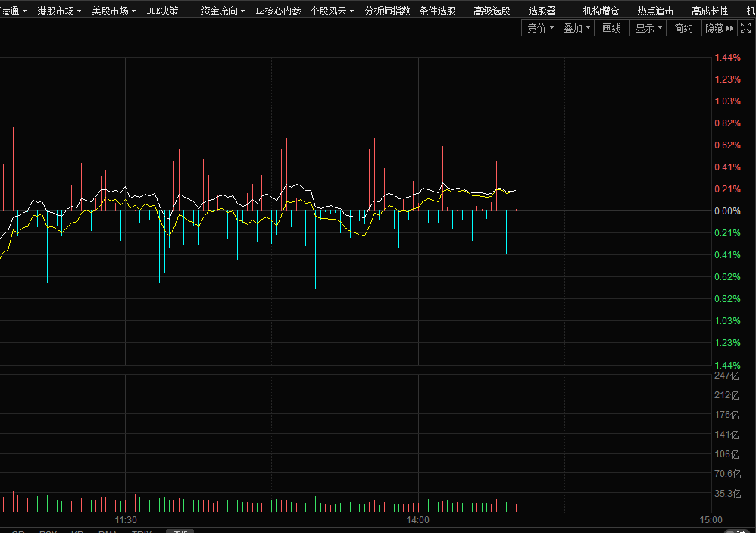The width and height of the screenshot is (756, 533).
Task: Activate the 画线 drawing tool
Action: tap(611, 28)
